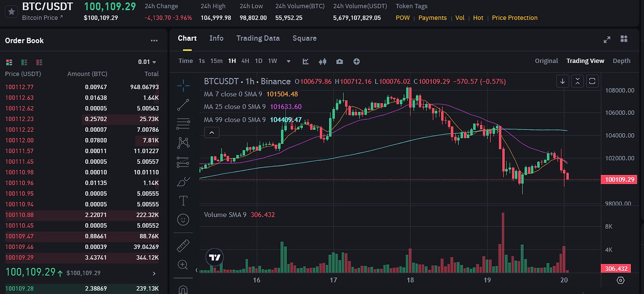
Task: Select the brush drawing tool
Action: (183, 181)
